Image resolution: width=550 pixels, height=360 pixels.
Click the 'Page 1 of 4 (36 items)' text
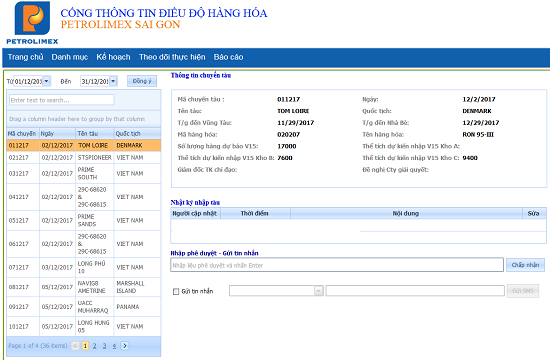point(38,346)
